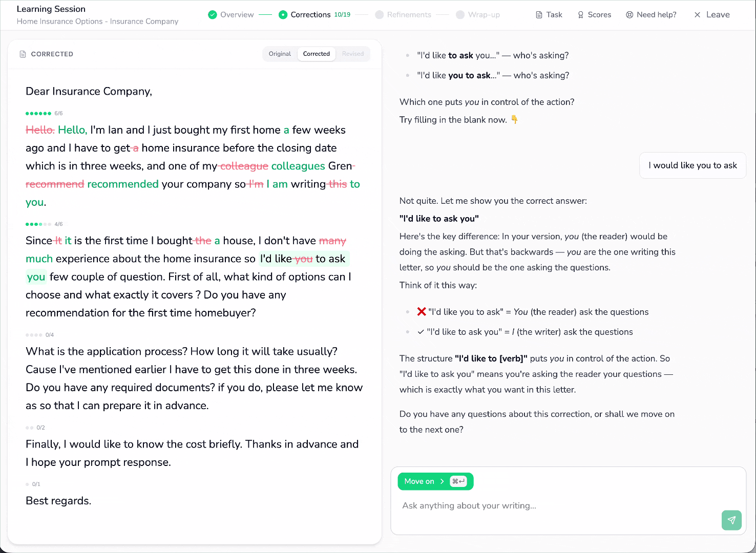Click the 4/6 paragraph progress dots

tap(38, 224)
